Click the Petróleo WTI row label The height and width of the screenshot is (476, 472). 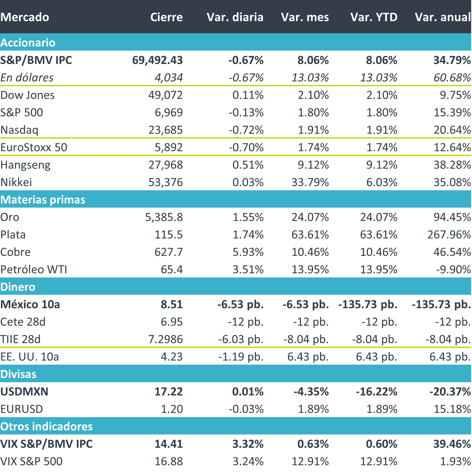tap(34, 269)
